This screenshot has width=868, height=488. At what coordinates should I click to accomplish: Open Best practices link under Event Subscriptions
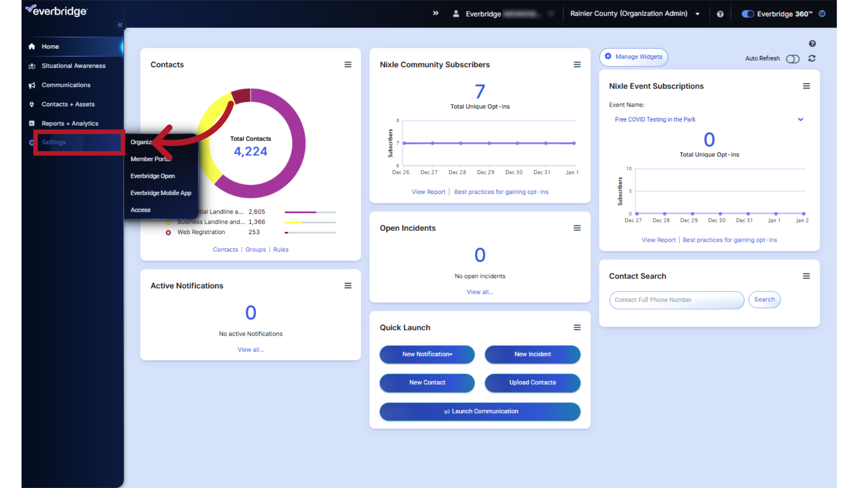[730, 240]
